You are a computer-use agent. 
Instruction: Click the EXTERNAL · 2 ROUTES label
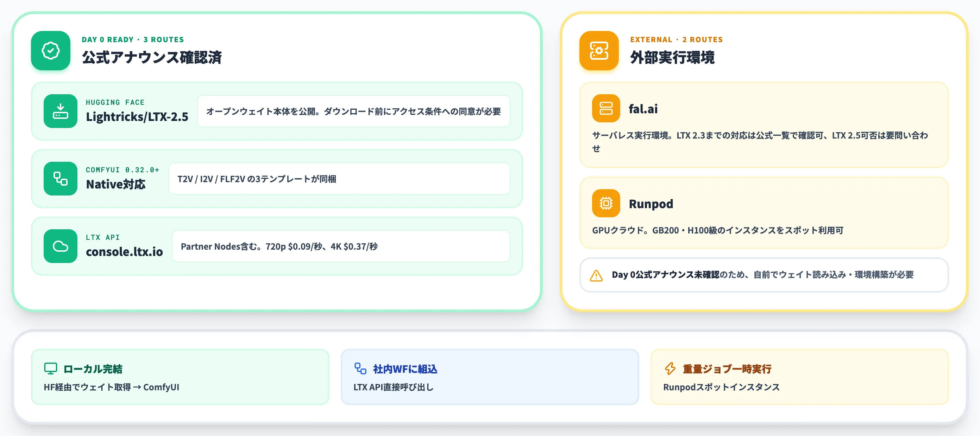click(677, 39)
